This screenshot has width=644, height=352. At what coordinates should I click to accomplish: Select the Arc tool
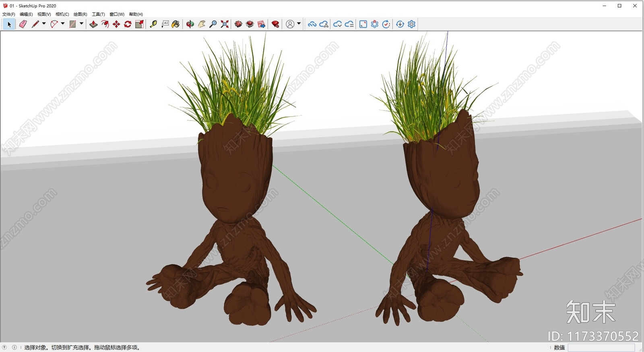[x=54, y=25]
